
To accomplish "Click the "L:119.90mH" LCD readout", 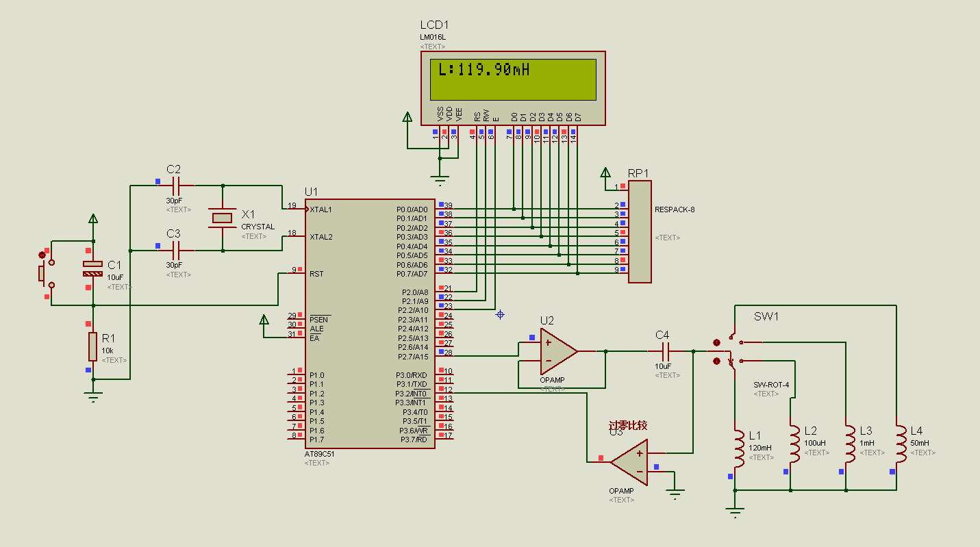I will tap(484, 70).
